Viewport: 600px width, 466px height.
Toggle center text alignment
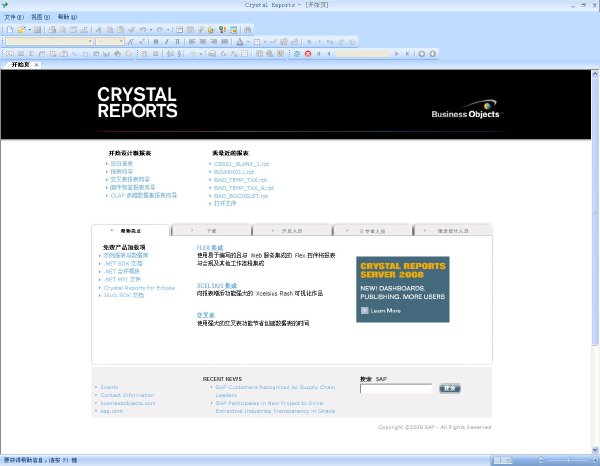click(x=203, y=41)
